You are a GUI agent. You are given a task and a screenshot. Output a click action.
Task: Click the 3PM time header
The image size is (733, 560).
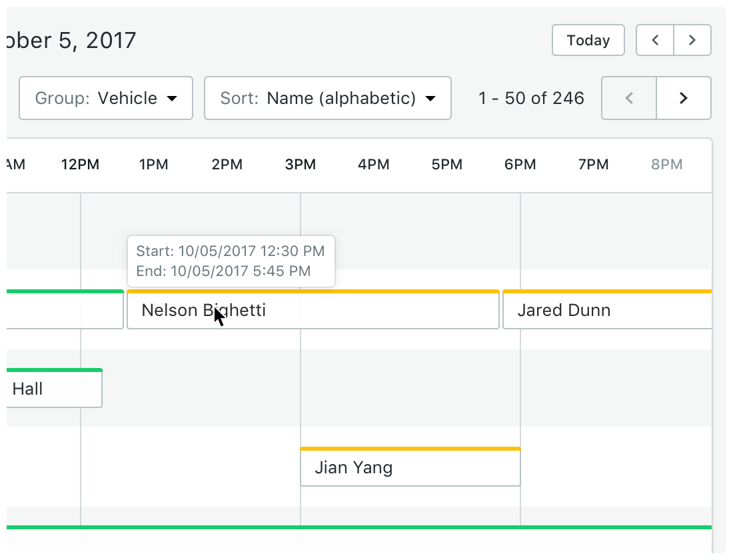(x=301, y=164)
